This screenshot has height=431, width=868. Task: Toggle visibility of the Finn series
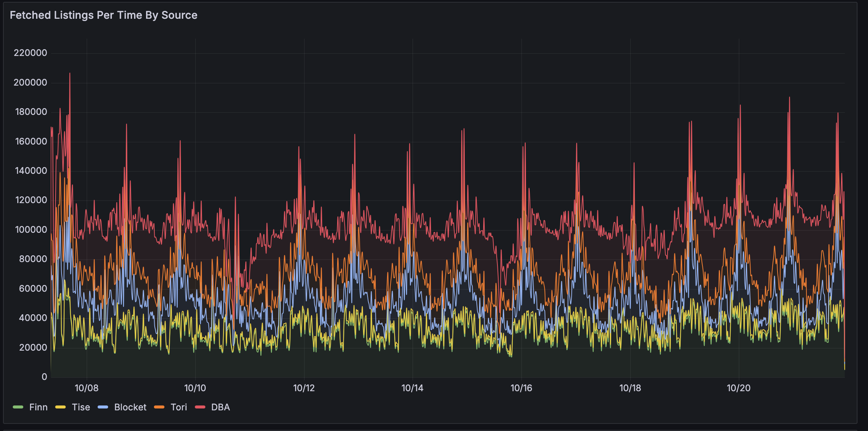[x=39, y=407]
